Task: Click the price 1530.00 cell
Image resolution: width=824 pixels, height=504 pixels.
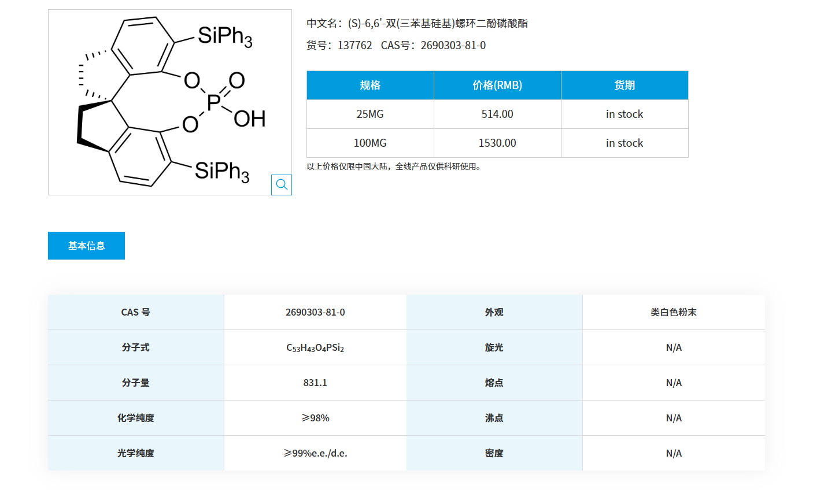Action: [497, 143]
